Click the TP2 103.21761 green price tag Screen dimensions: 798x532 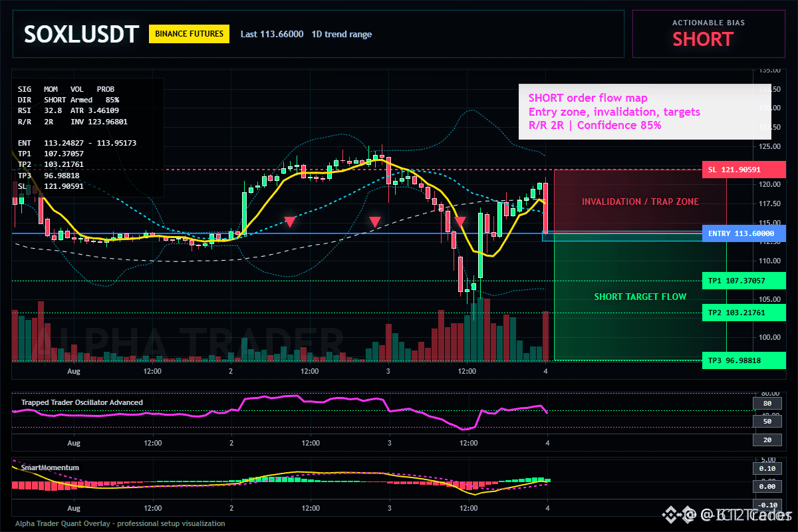click(x=743, y=313)
